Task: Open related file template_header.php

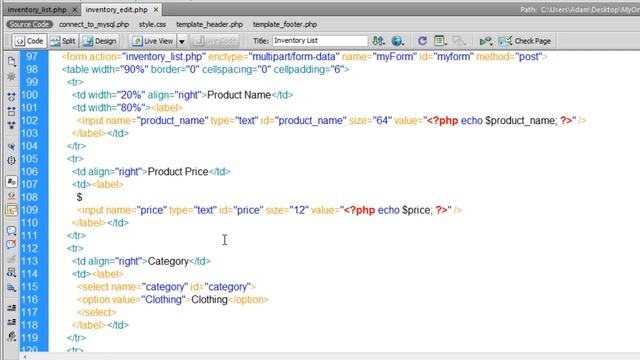Action: [209, 24]
